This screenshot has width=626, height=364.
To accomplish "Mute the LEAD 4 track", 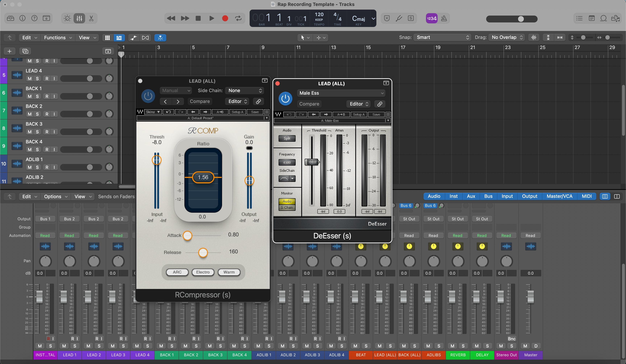I will click(30, 78).
